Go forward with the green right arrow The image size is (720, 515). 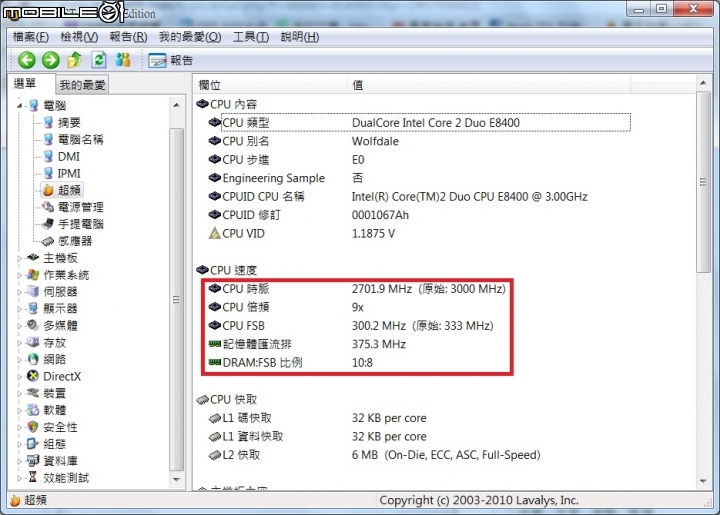(x=51, y=60)
